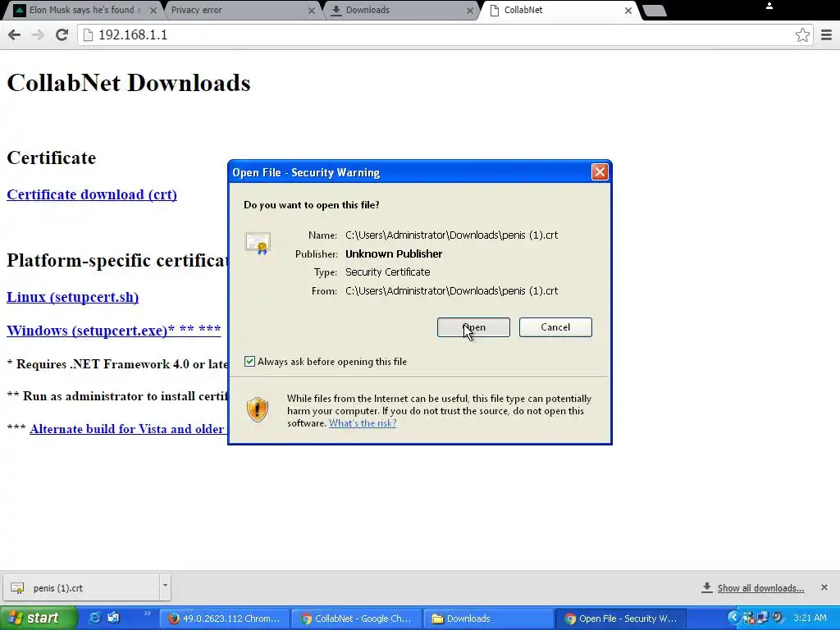Follow the Alternate build for Vista link
The height and width of the screenshot is (630, 840).
pos(127,429)
